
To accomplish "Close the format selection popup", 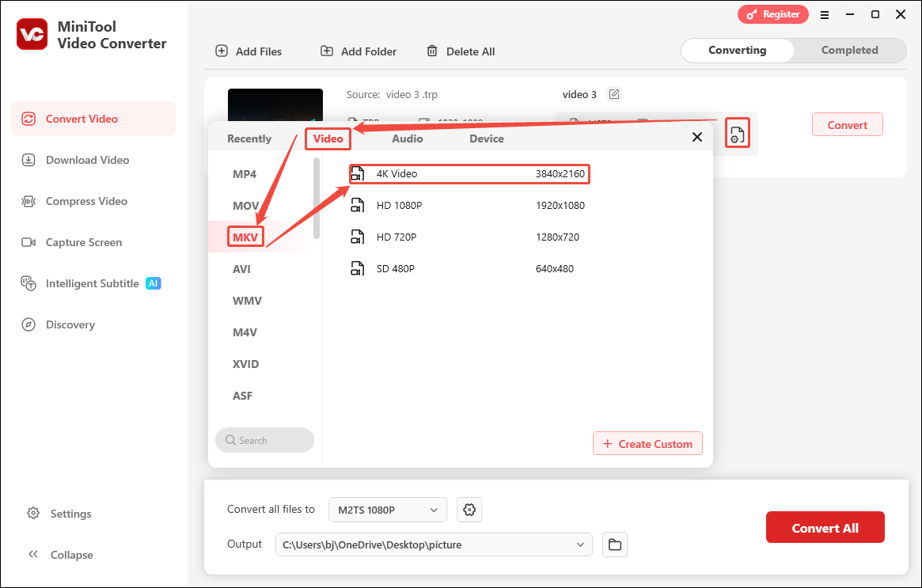I will (697, 137).
